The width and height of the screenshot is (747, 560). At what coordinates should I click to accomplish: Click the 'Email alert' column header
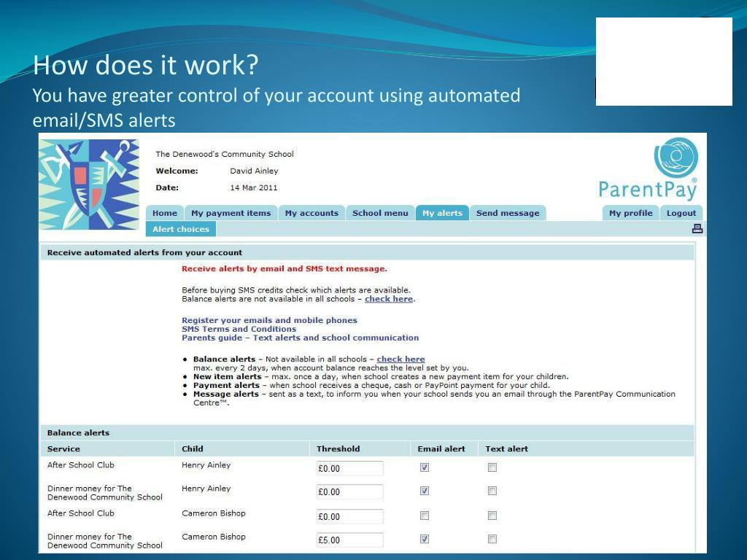(x=441, y=448)
